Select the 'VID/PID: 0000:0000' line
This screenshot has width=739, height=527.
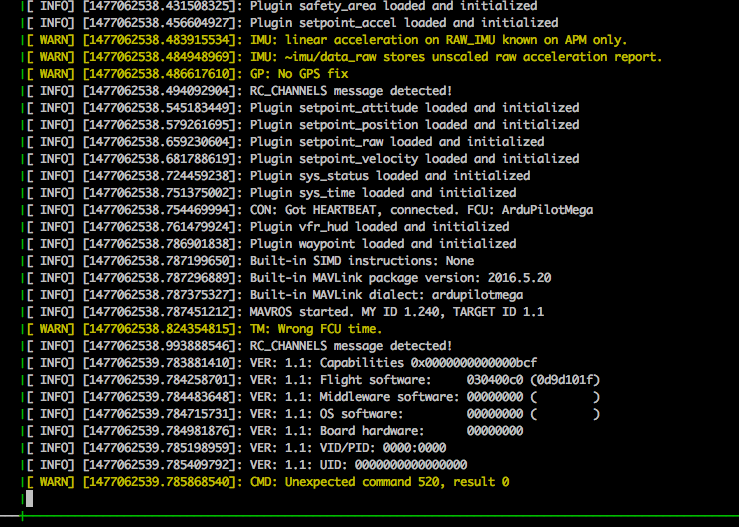(x=236, y=448)
